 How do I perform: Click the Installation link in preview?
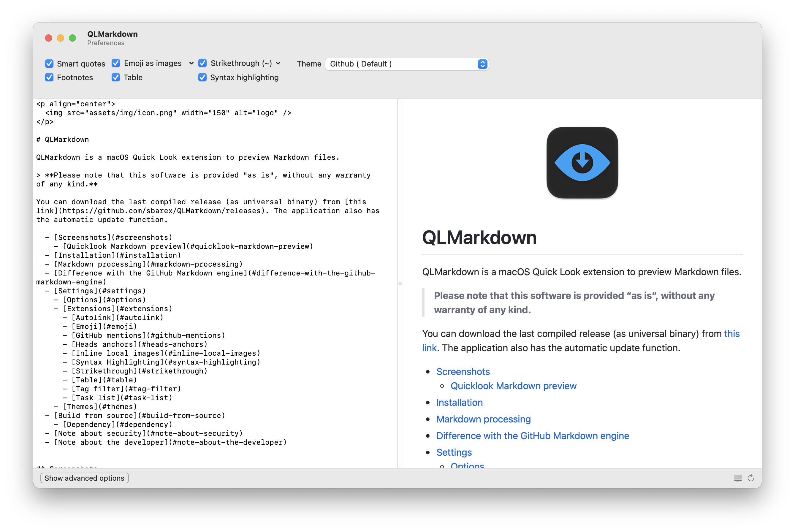459,402
